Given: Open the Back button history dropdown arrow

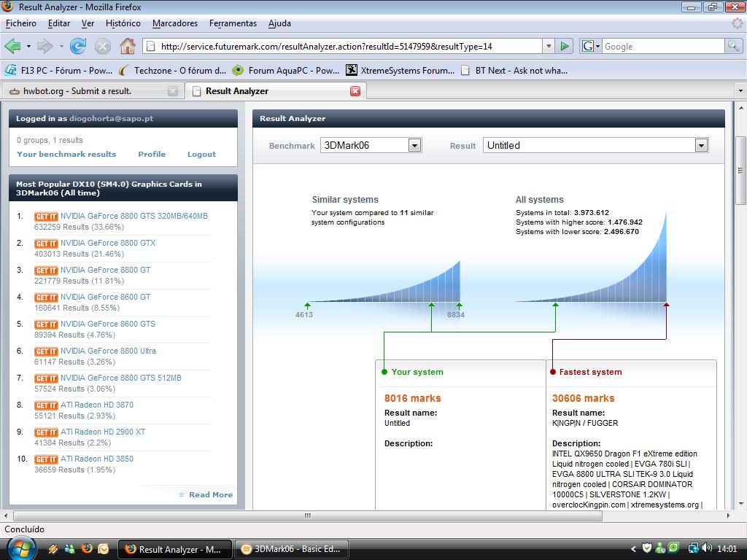Looking at the screenshot, I should point(28,46).
